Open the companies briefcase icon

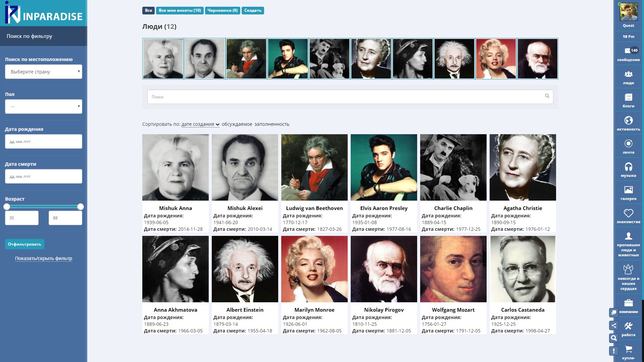(628, 303)
